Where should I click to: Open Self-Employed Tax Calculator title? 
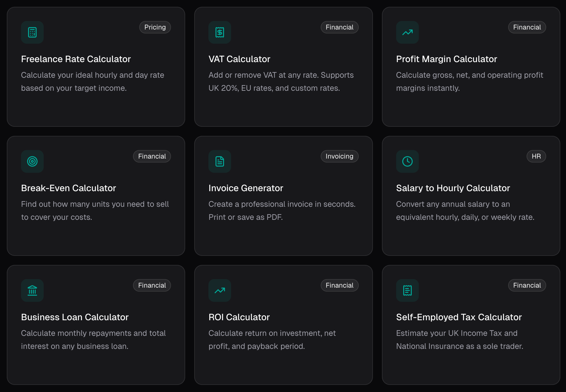(x=459, y=317)
